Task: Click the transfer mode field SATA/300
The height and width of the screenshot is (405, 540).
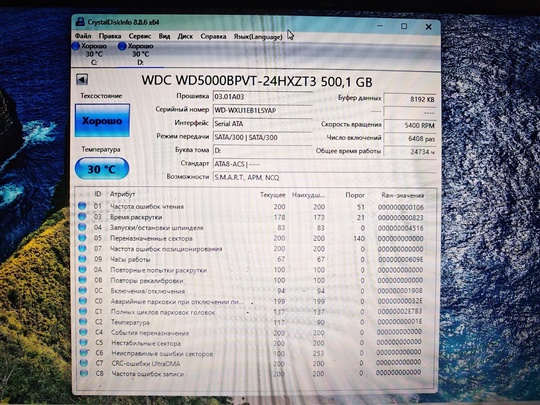Action: coord(262,137)
